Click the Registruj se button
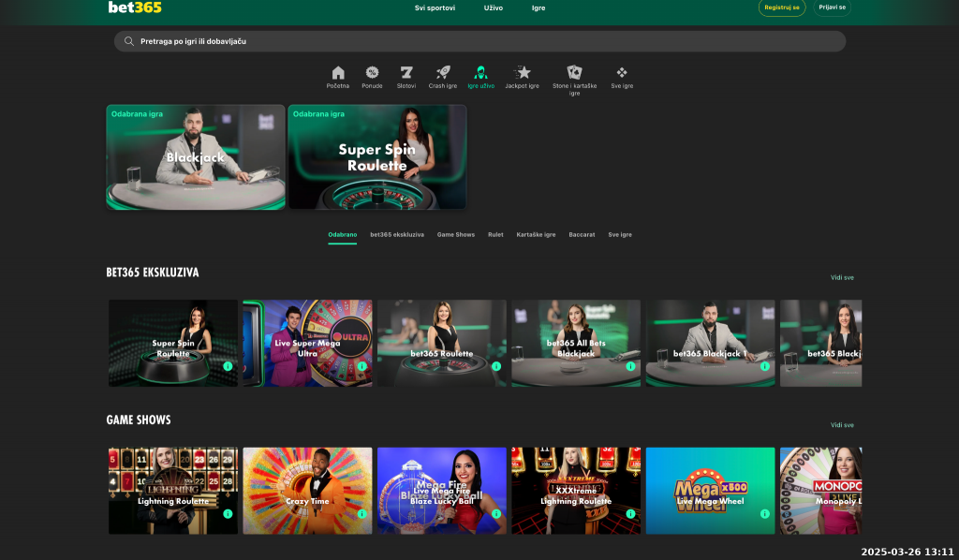 click(781, 7)
